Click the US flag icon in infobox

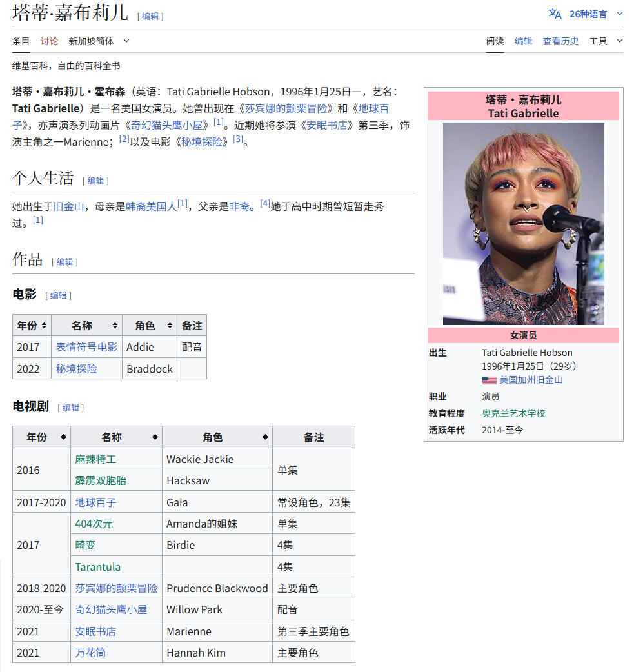tap(489, 380)
